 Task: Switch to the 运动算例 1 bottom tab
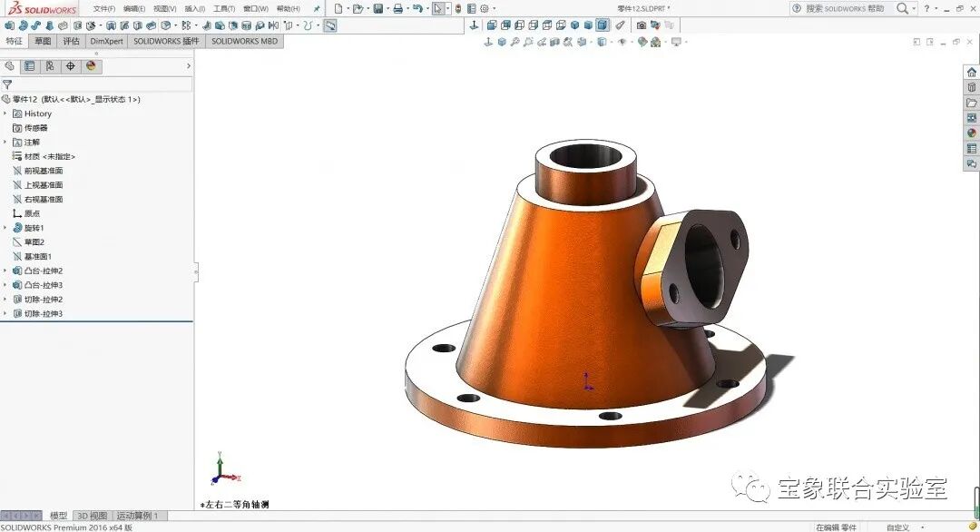click(x=138, y=516)
